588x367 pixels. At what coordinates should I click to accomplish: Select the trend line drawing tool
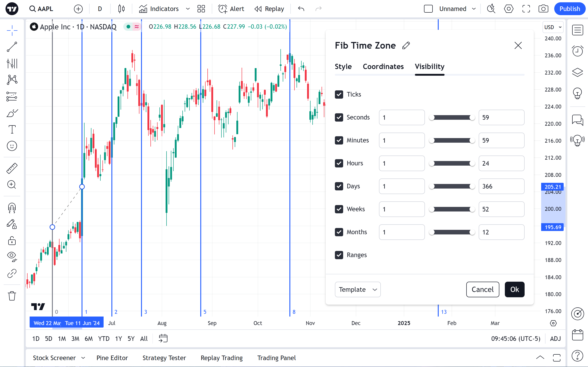(x=12, y=47)
